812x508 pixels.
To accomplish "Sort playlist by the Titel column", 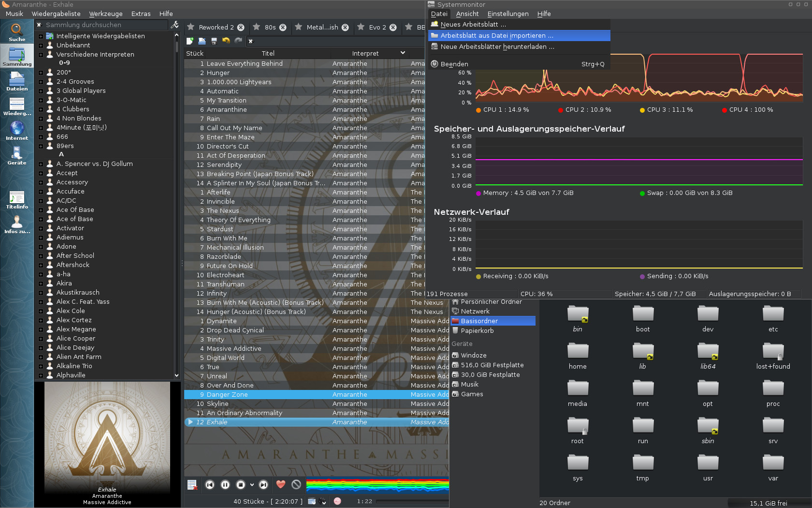I will tap(268, 53).
